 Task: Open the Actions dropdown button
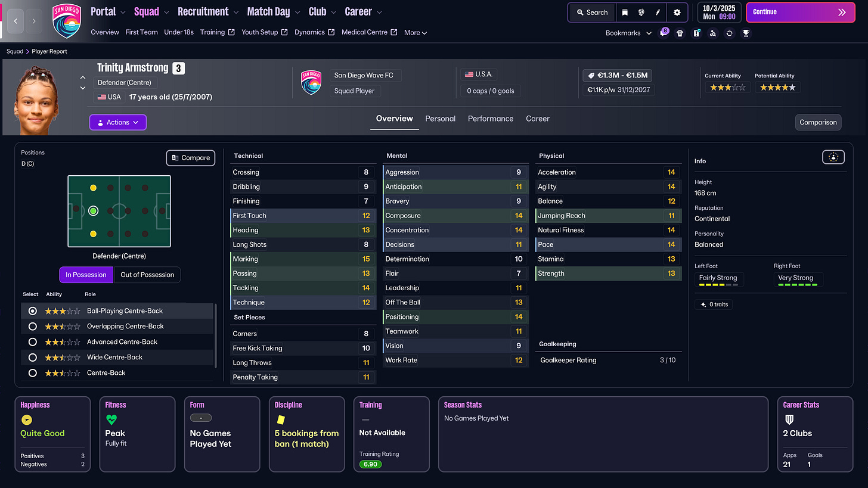[117, 122]
